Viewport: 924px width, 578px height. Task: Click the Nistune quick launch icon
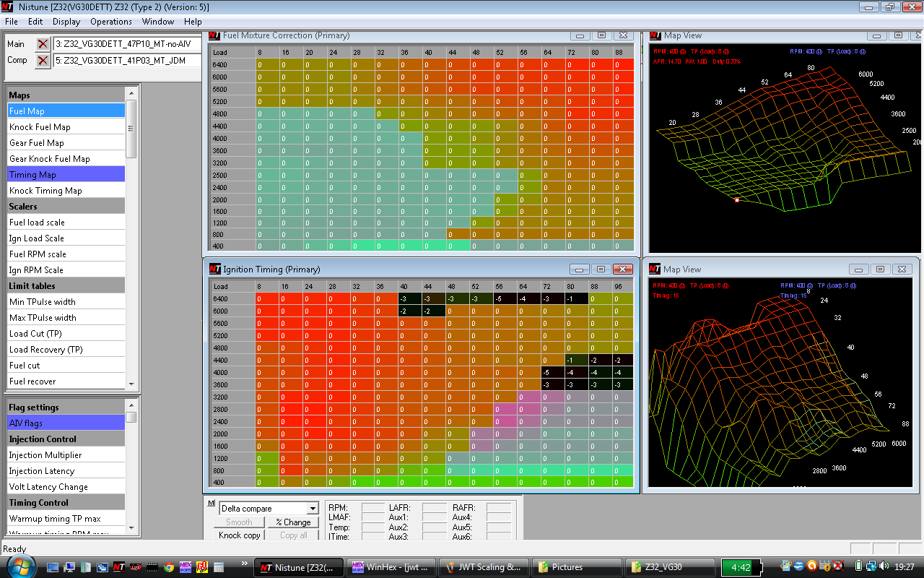(119, 567)
